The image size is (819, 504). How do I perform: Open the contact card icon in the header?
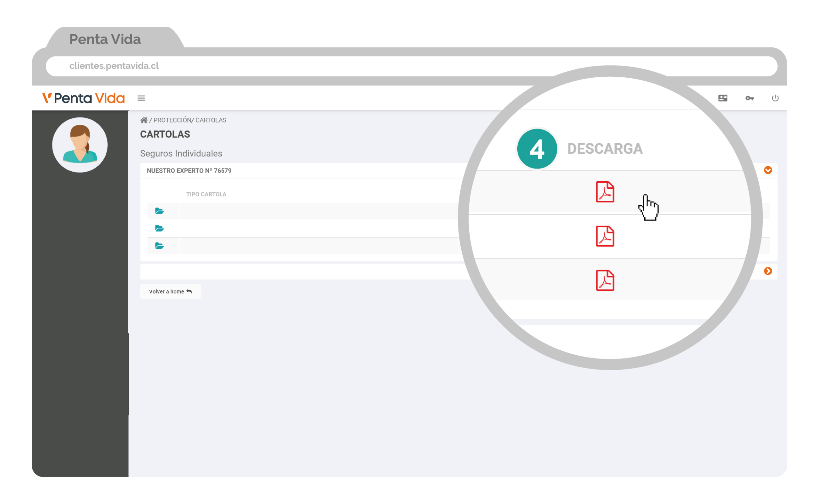(723, 98)
